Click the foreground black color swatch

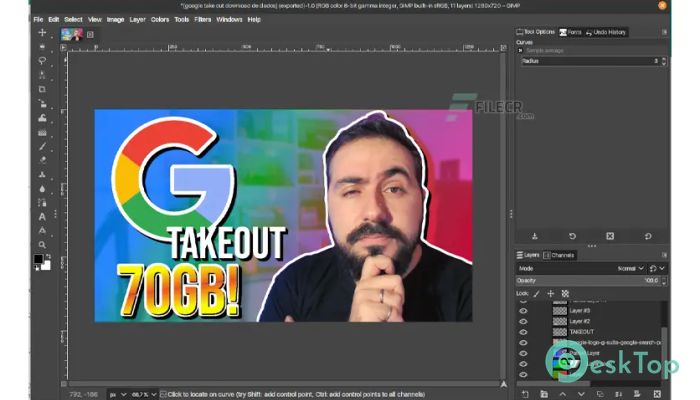point(38,259)
